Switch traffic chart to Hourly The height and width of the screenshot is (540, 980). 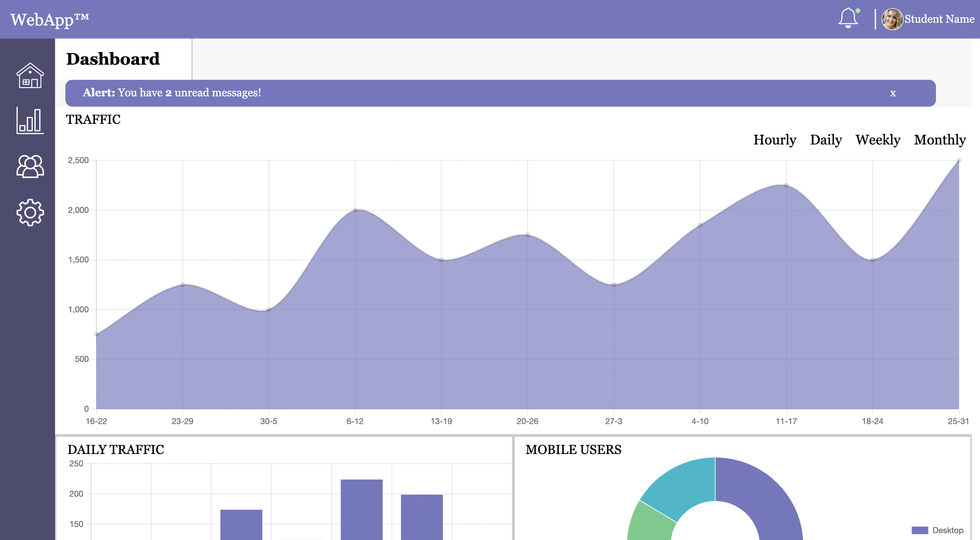775,140
